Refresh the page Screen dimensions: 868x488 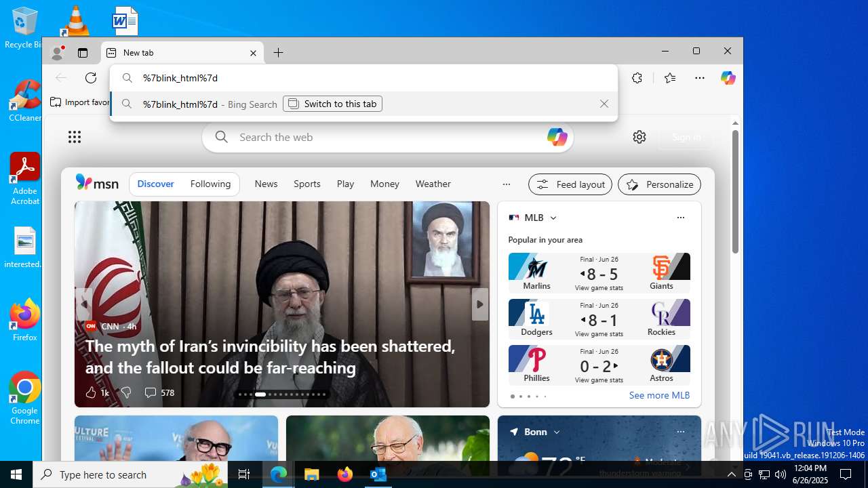[x=91, y=78]
